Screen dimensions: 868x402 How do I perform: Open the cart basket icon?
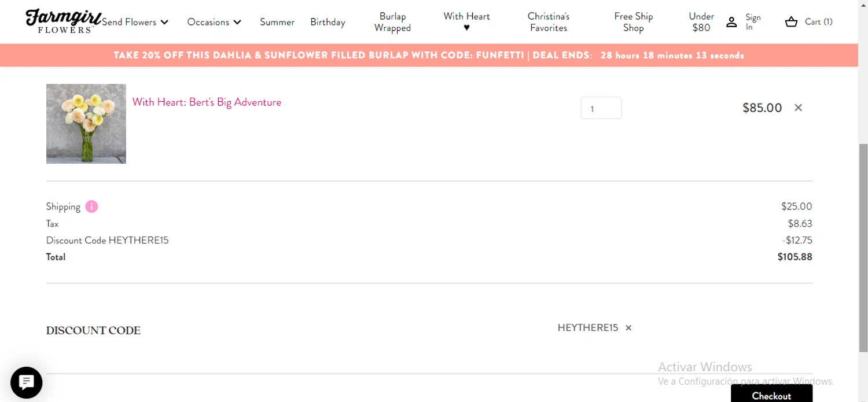[791, 22]
